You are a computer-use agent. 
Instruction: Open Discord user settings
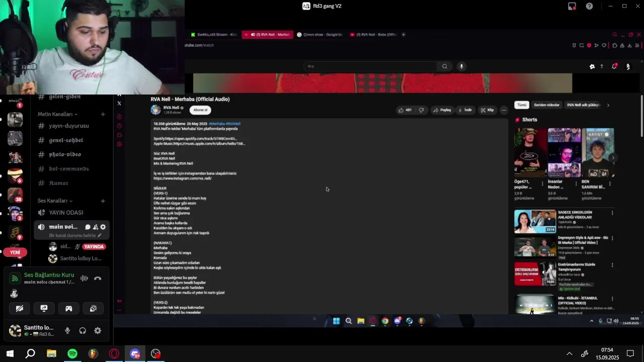pyautogui.click(x=98, y=330)
